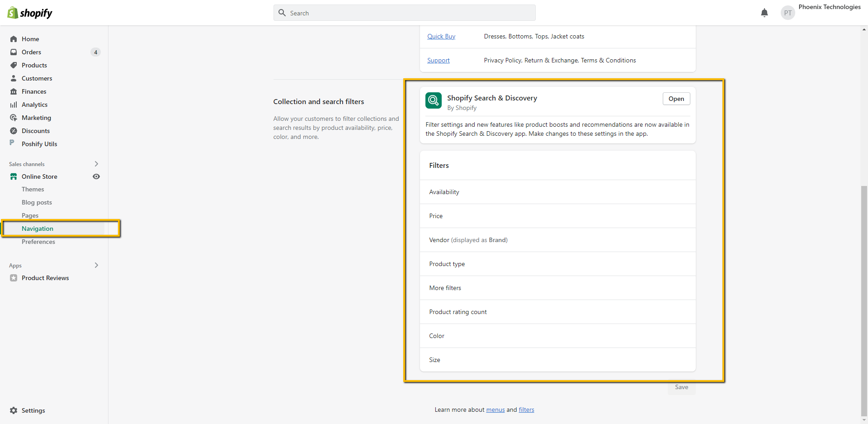Click the Product Reviews star icon

tap(14, 278)
